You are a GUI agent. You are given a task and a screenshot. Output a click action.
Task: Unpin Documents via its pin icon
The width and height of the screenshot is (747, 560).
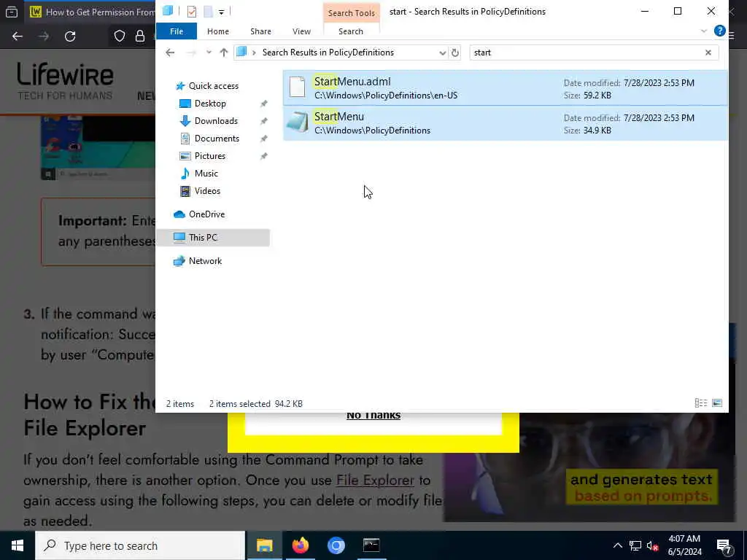[x=263, y=139]
